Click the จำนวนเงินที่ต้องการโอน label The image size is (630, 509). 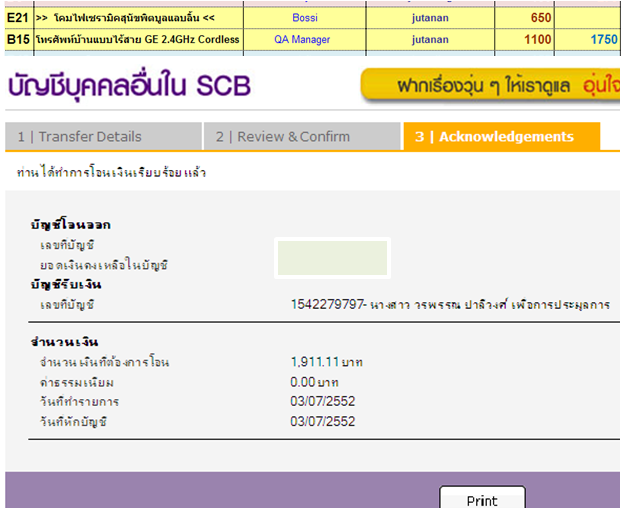coord(104,362)
